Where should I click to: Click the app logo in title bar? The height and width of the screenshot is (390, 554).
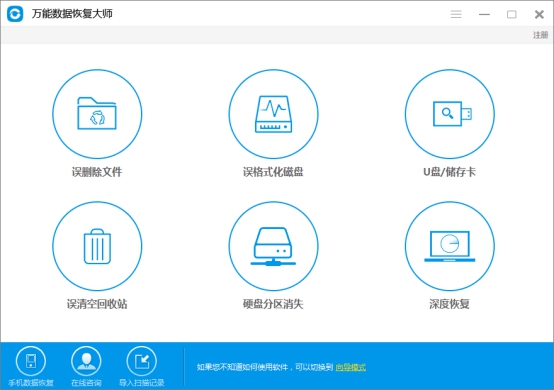[x=15, y=14]
